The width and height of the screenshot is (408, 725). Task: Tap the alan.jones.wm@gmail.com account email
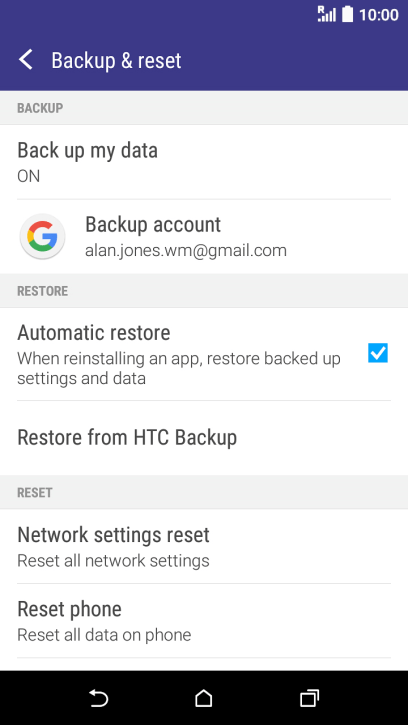[185, 251]
